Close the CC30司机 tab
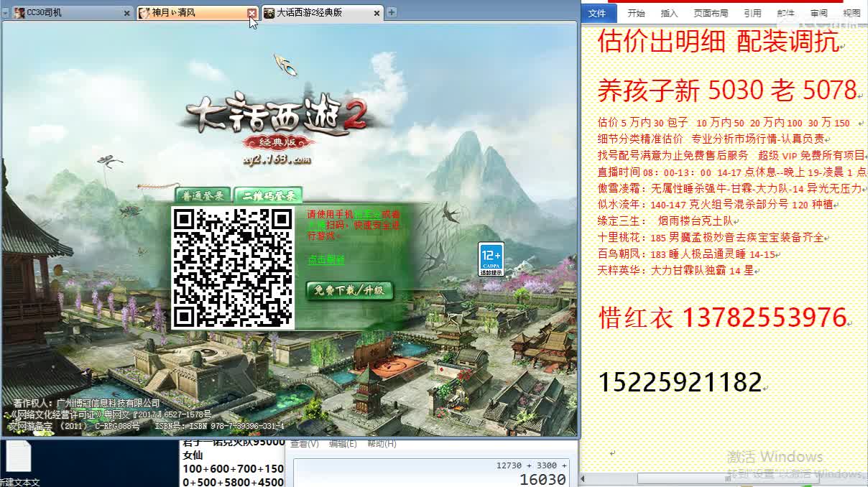868x487 pixels. pyautogui.click(x=127, y=13)
